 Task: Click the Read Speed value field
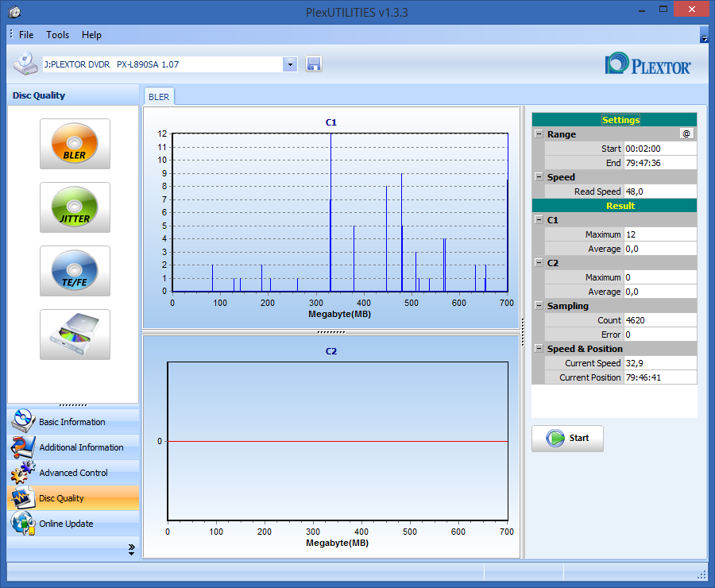(x=660, y=191)
